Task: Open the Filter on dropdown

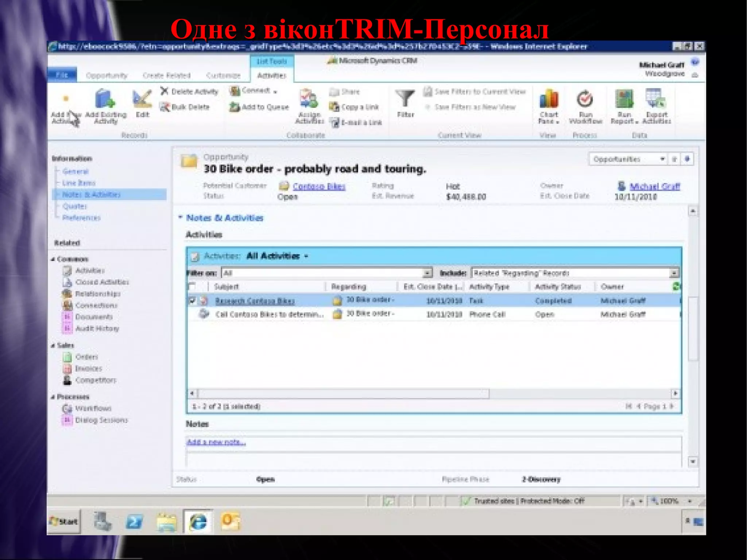Action: click(427, 273)
